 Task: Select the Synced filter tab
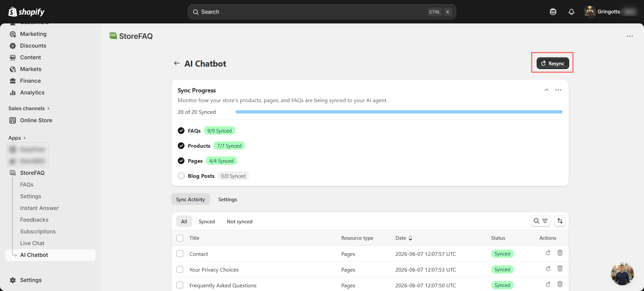tap(207, 221)
